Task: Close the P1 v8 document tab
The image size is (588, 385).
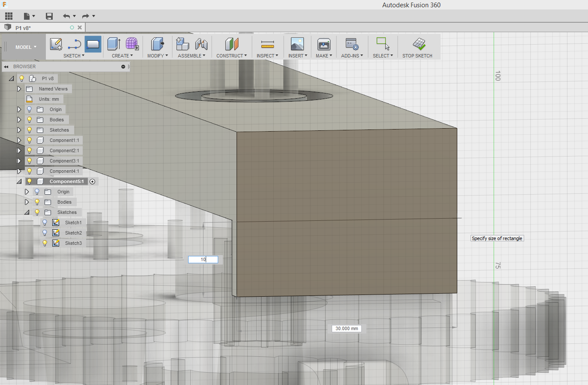Action: tap(80, 27)
